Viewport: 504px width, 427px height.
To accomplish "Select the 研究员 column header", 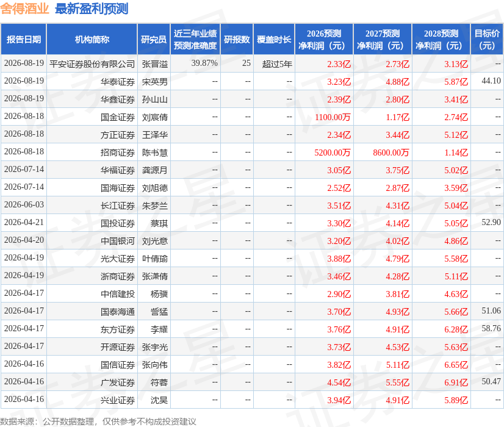I will (154, 39).
